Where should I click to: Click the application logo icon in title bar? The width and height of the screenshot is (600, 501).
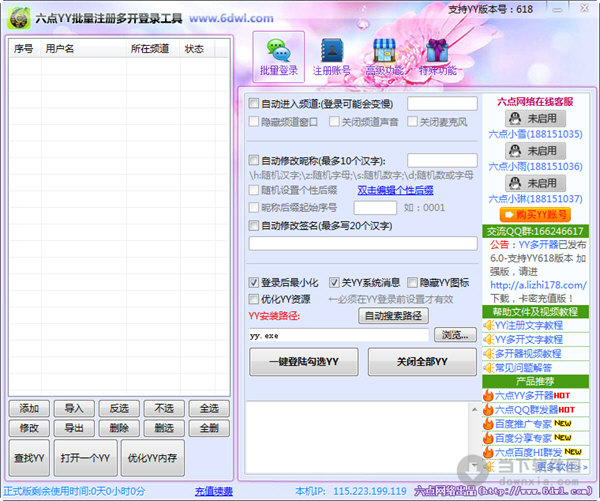tap(19, 18)
